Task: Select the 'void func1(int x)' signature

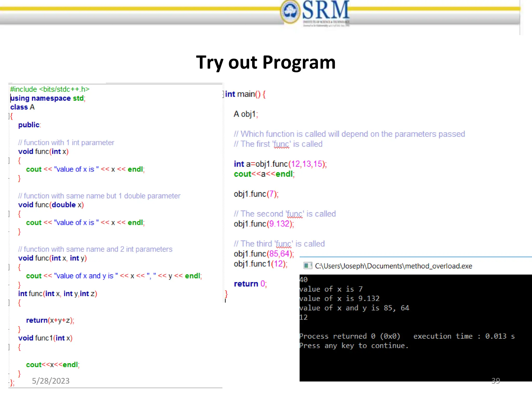Action: [x=45, y=338]
